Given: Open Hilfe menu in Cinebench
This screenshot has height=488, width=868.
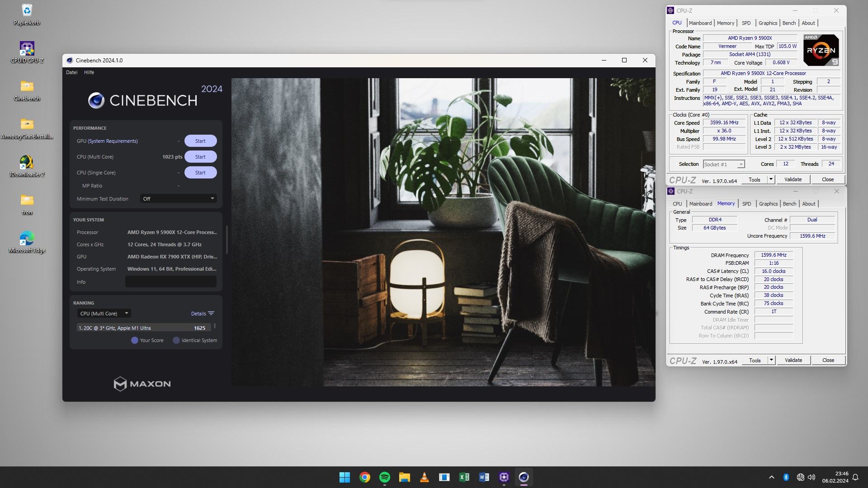Looking at the screenshot, I should [x=89, y=72].
